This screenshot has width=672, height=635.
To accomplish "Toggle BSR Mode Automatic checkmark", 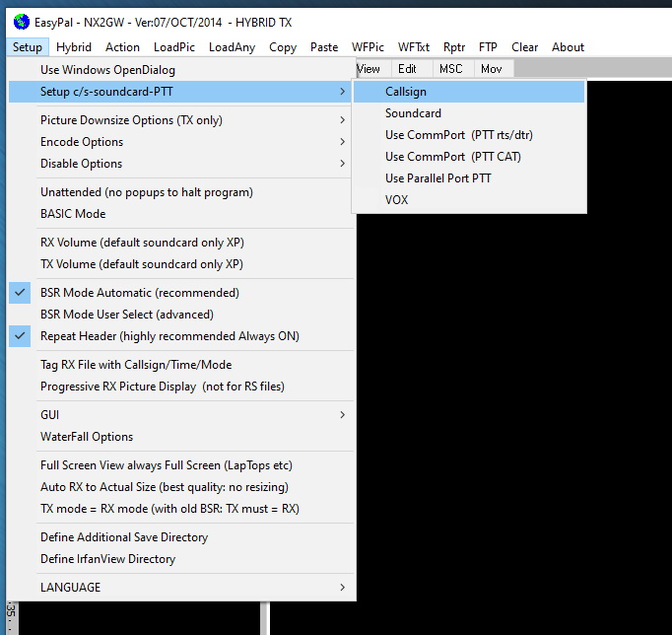I will [x=139, y=293].
